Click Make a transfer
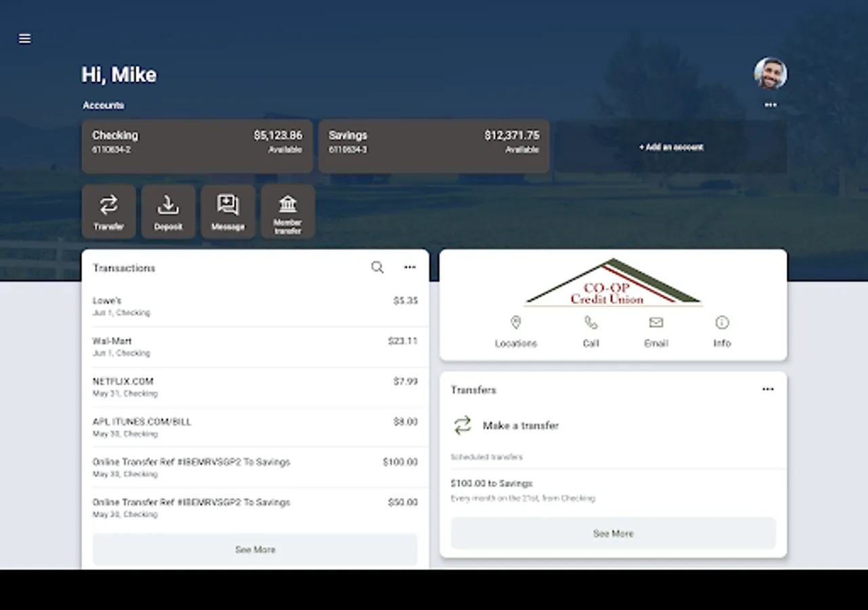The height and width of the screenshot is (610, 868). pyautogui.click(x=505, y=426)
